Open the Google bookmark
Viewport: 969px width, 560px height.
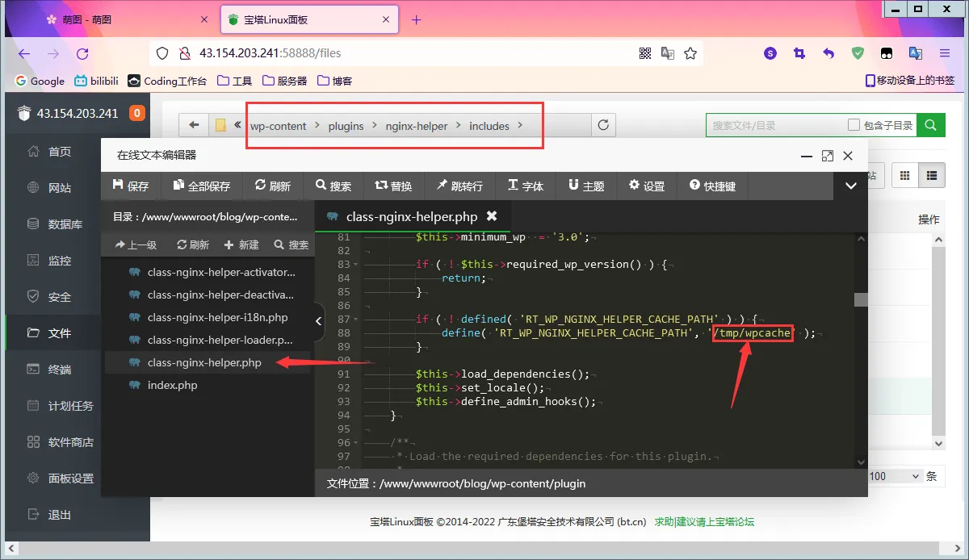tap(40, 81)
